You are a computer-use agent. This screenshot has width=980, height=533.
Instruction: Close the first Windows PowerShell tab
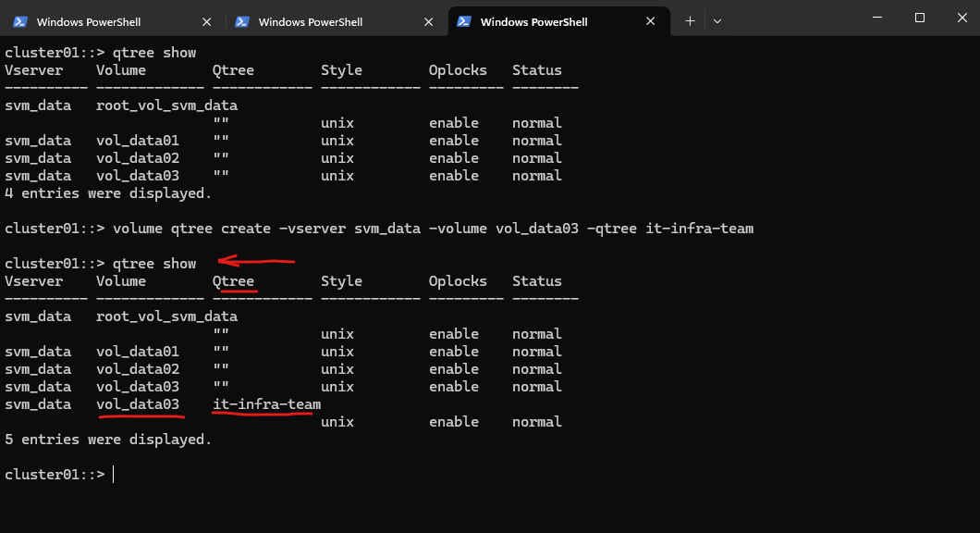tap(205, 21)
